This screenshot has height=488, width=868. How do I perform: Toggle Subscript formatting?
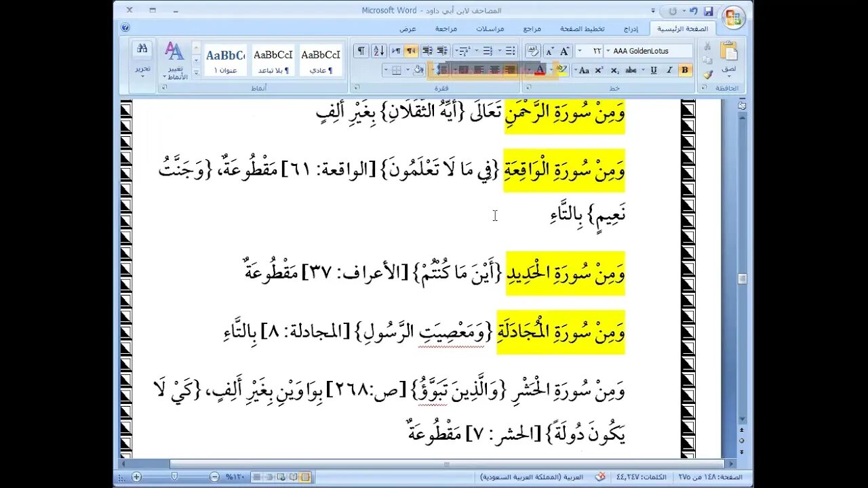pyautogui.click(x=614, y=70)
